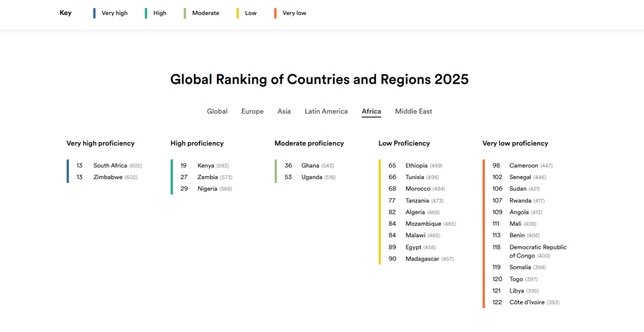The image size is (644, 332).
Task: Select Ghana in Moderate proficiency list
Action: [x=310, y=165]
